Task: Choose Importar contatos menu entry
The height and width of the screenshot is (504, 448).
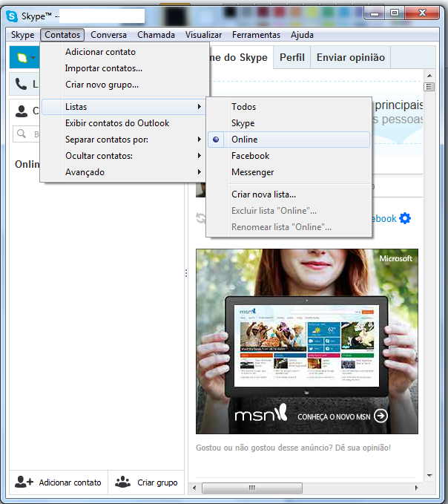Action: pyautogui.click(x=125, y=68)
